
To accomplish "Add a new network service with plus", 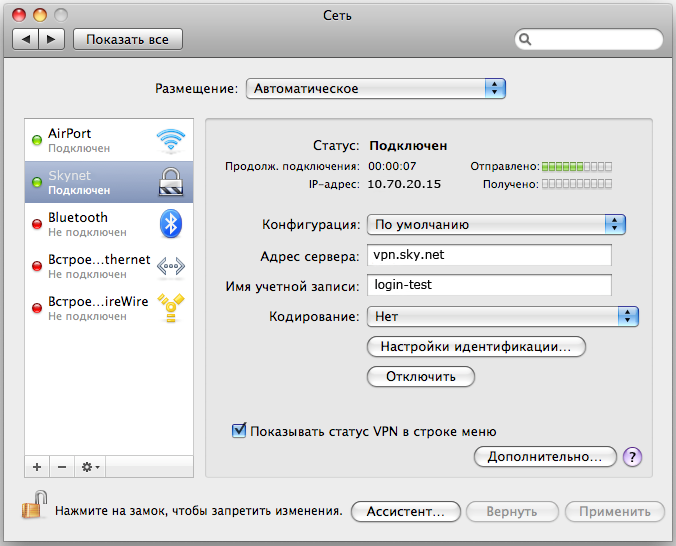I will (x=37, y=467).
